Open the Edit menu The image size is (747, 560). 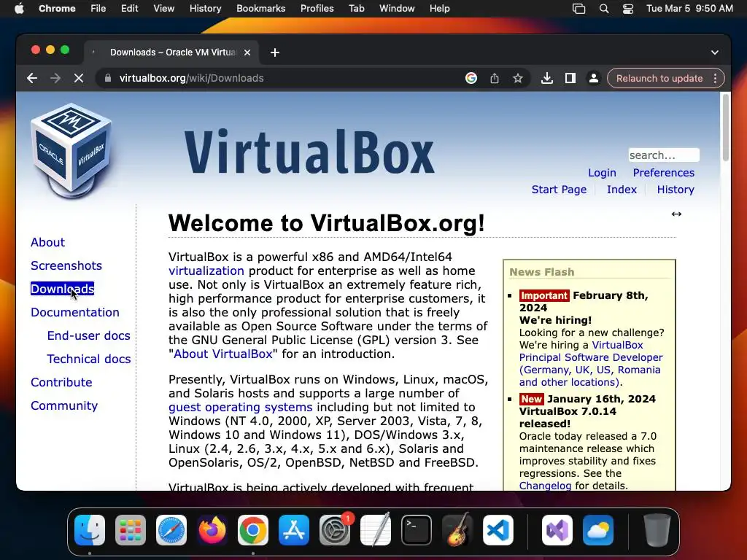click(130, 9)
